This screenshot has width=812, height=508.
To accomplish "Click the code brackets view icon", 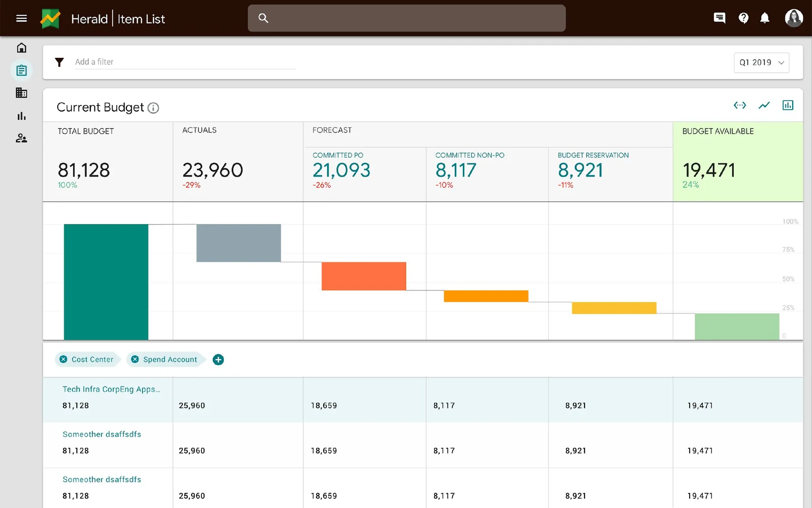I will click(x=740, y=105).
